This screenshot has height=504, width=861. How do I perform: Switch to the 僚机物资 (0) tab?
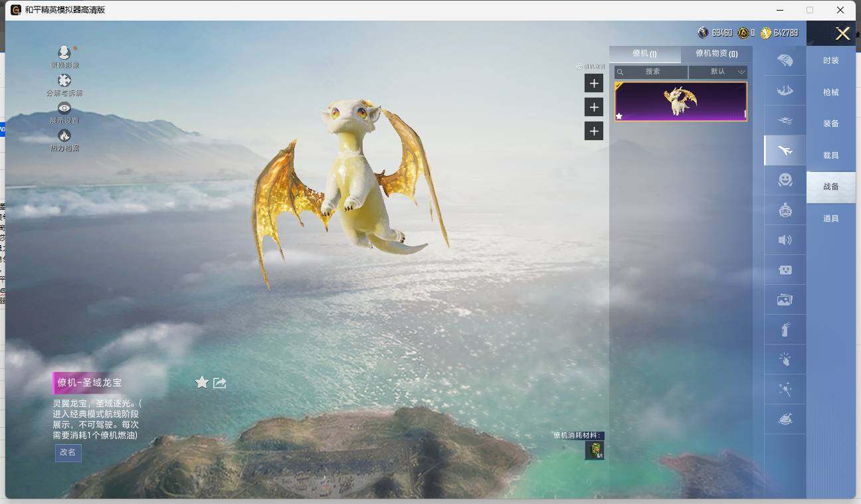pyautogui.click(x=717, y=54)
